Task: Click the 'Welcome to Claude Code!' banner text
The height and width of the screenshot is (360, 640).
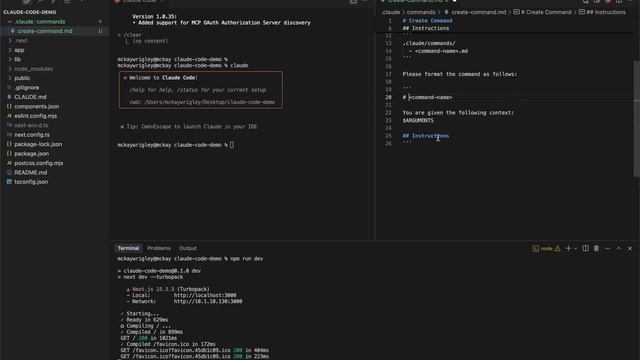Action: click(x=163, y=78)
